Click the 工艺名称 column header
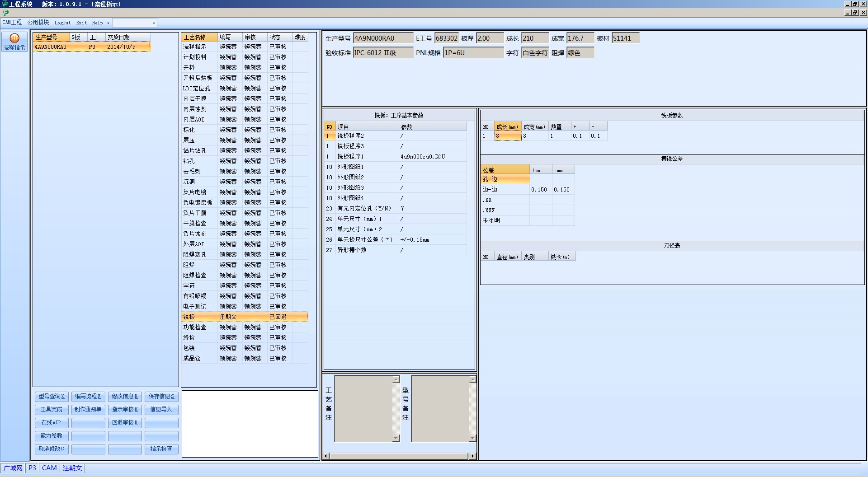 point(199,37)
